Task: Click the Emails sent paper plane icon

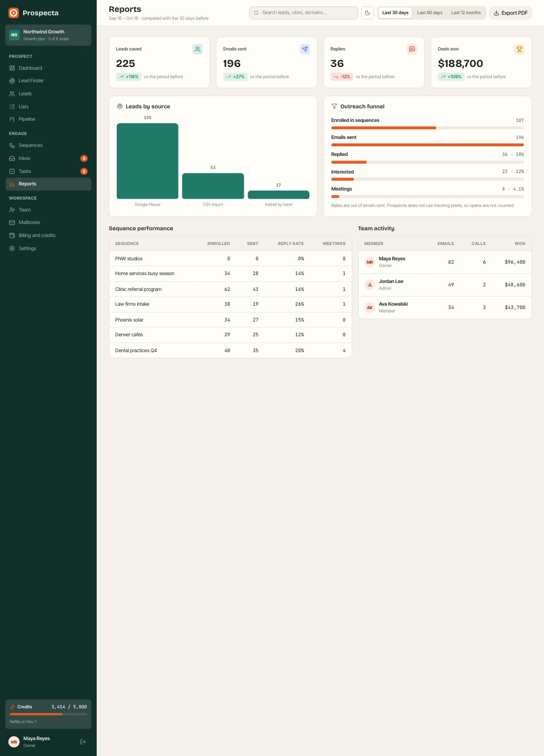Action: [x=305, y=49]
